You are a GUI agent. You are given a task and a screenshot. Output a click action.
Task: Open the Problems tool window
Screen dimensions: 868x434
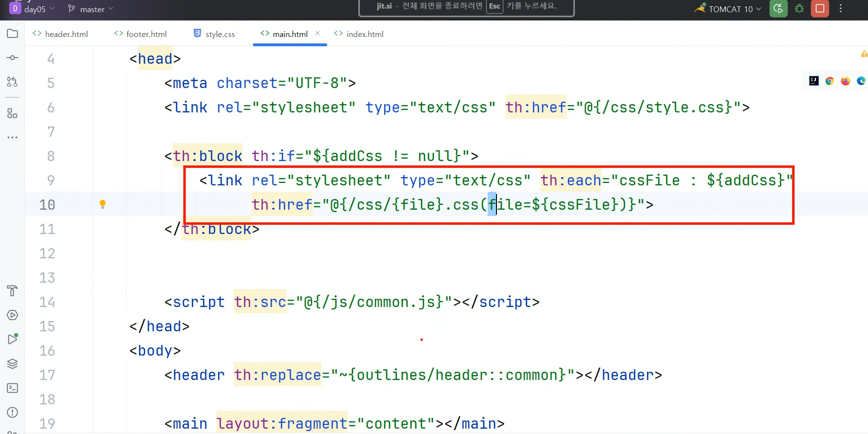click(13, 412)
